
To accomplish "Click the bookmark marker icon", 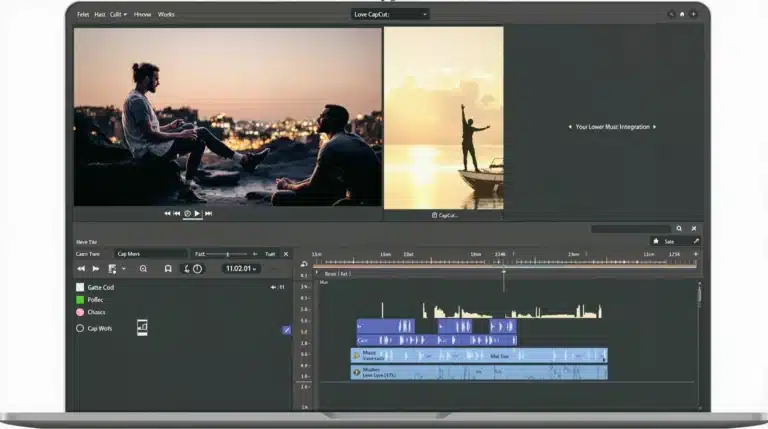I will pyautogui.click(x=168, y=269).
